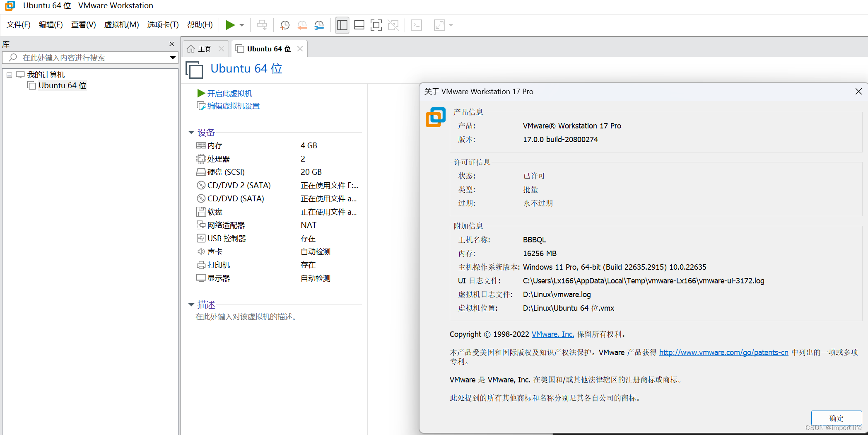Open the vmware.com patents-cn link

[x=724, y=353]
